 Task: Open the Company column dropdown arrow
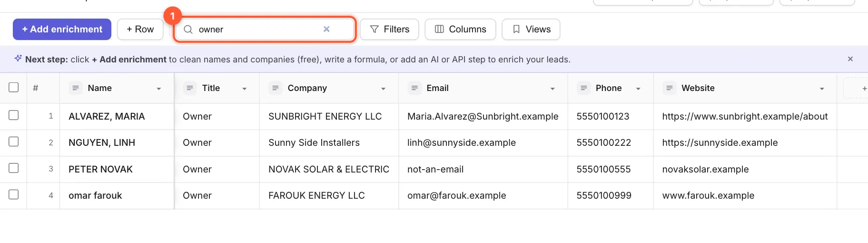383,89
